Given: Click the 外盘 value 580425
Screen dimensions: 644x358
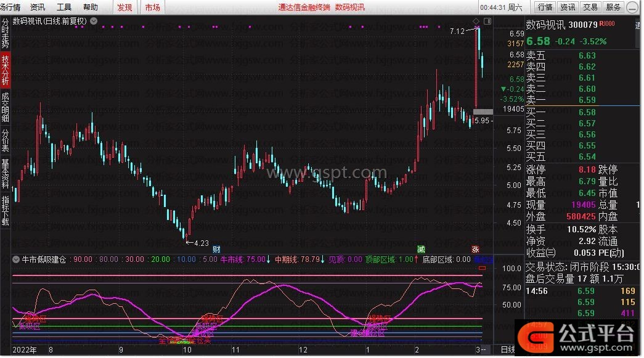Looking at the screenshot, I should pyautogui.click(x=581, y=216).
